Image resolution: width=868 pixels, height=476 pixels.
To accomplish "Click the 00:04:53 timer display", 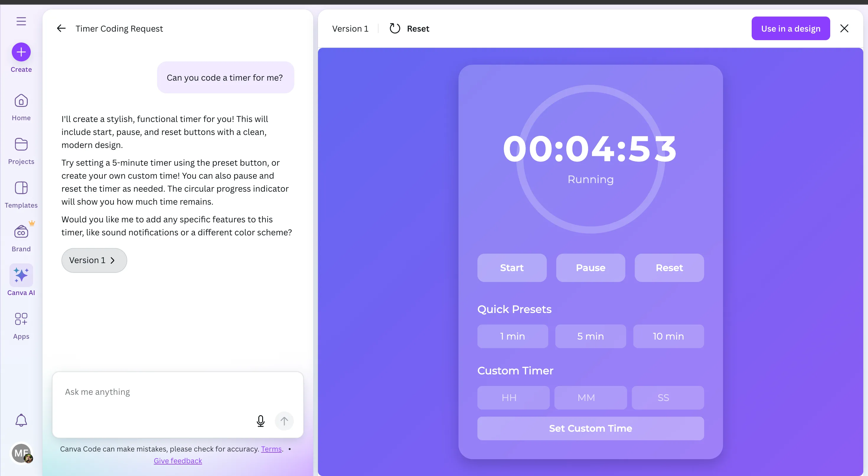I will click(590, 149).
